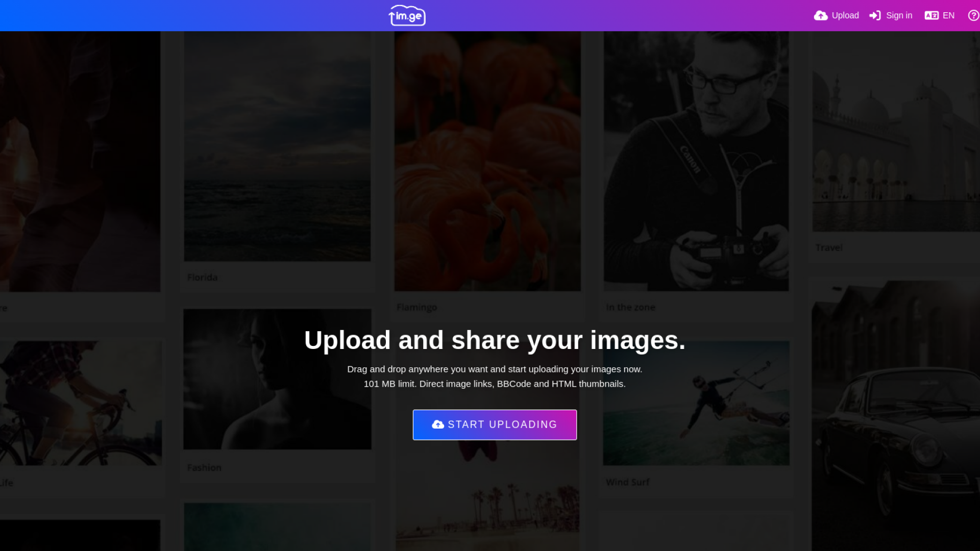Click the Upload and share headline text

pos(494,340)
